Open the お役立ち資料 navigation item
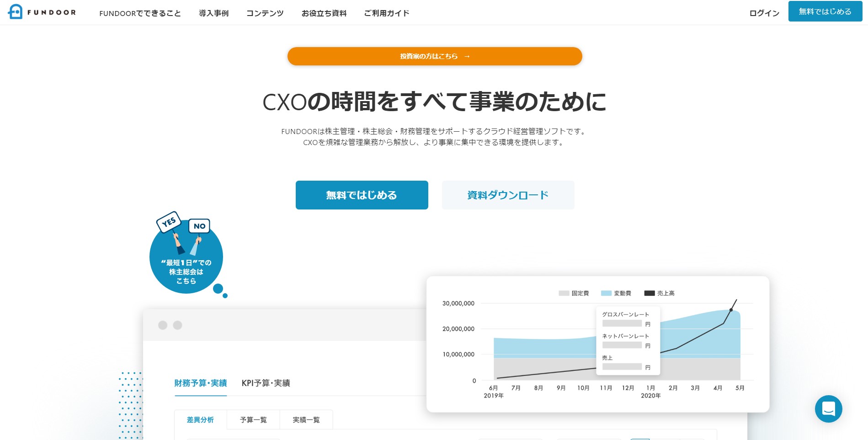This screenshot has width=868, height=440. [x=324, y=13]
